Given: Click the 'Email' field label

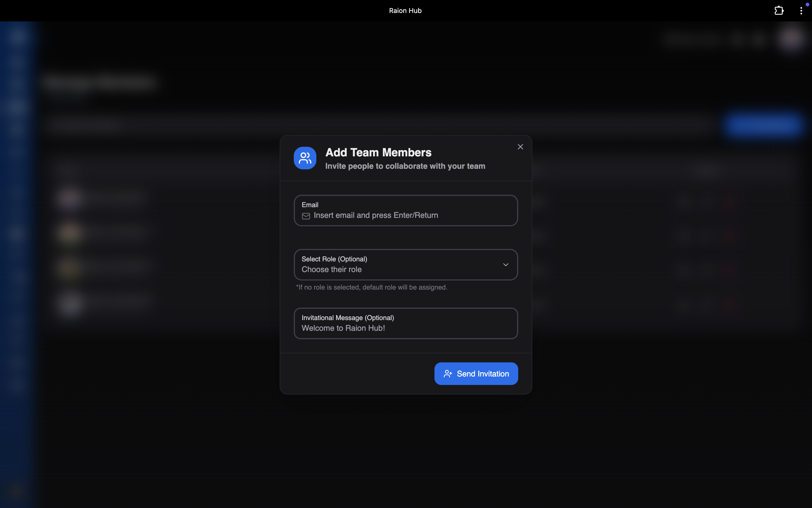Looking at the screenshot, I should click(310, 205).
